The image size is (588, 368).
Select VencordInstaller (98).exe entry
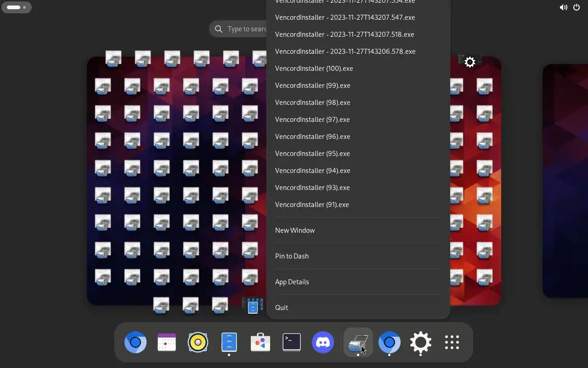click(358, 103)
